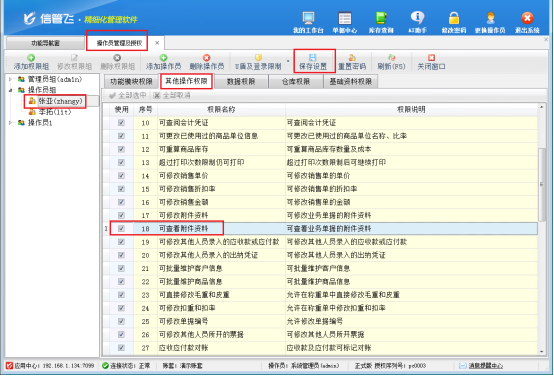Image resolution: width=554 pixels, height=376 pixels.
Task: Expand 管理员组(admin) tree node
Action: [x=11, y=79]
